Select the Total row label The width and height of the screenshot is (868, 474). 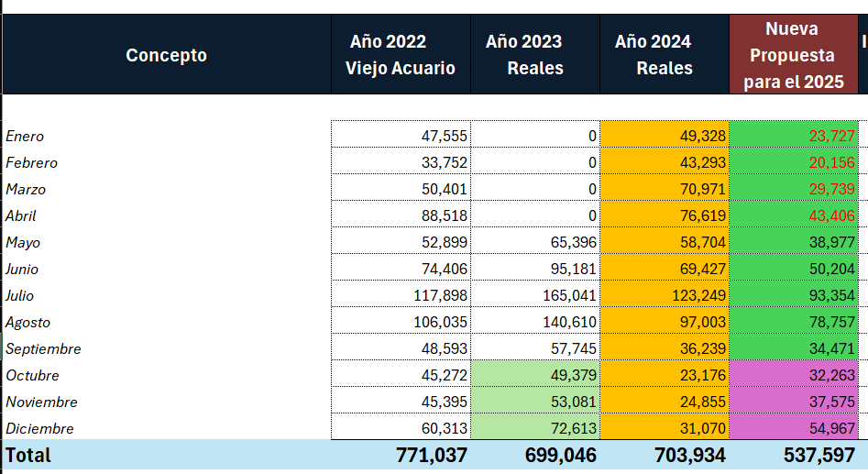28,455
